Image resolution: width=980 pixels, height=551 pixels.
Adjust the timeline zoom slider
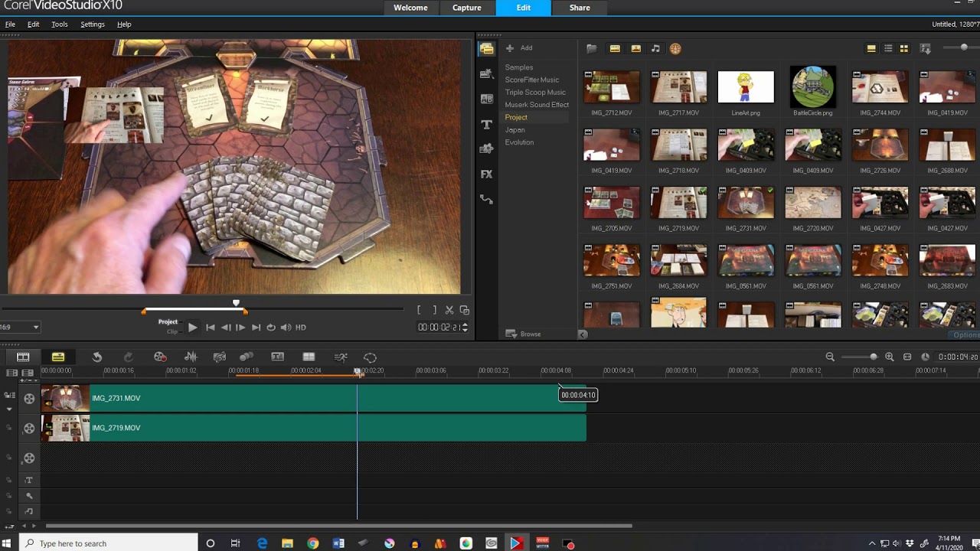(x=874, y=357)
